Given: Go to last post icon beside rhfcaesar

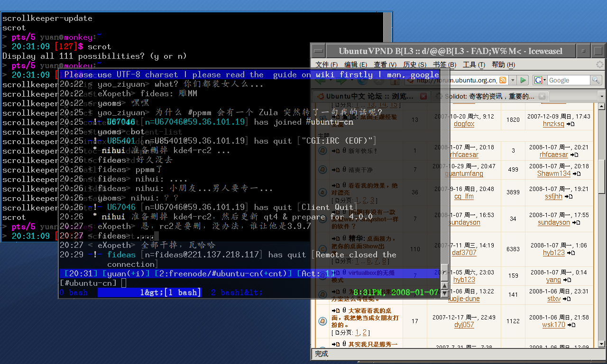Looking at the screenshot, I should (574, 155).
